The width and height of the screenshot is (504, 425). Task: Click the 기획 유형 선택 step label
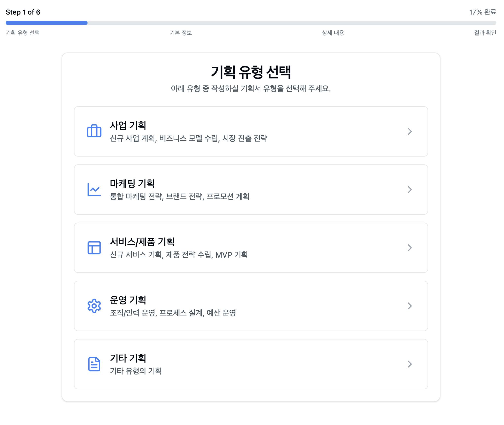(23, 33)
